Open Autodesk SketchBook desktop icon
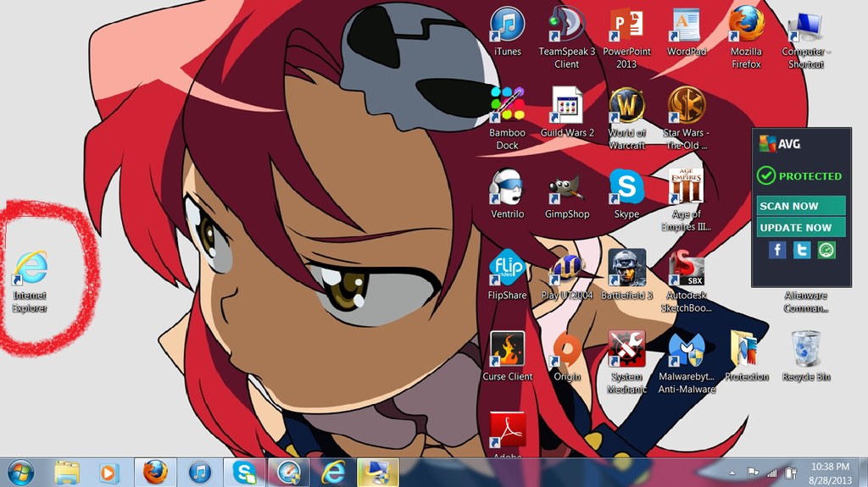The height and width of the screenshot is (487, 868). 687,281
